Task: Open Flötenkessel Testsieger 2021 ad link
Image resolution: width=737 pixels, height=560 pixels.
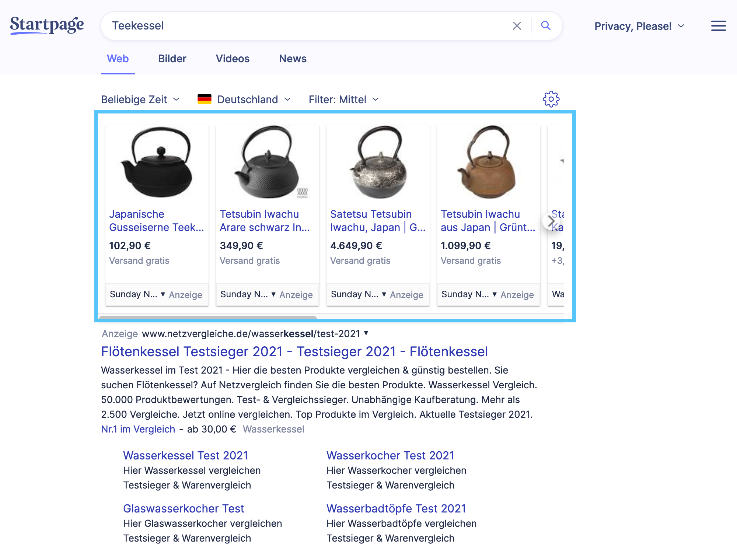Action: tap(294, 351)
